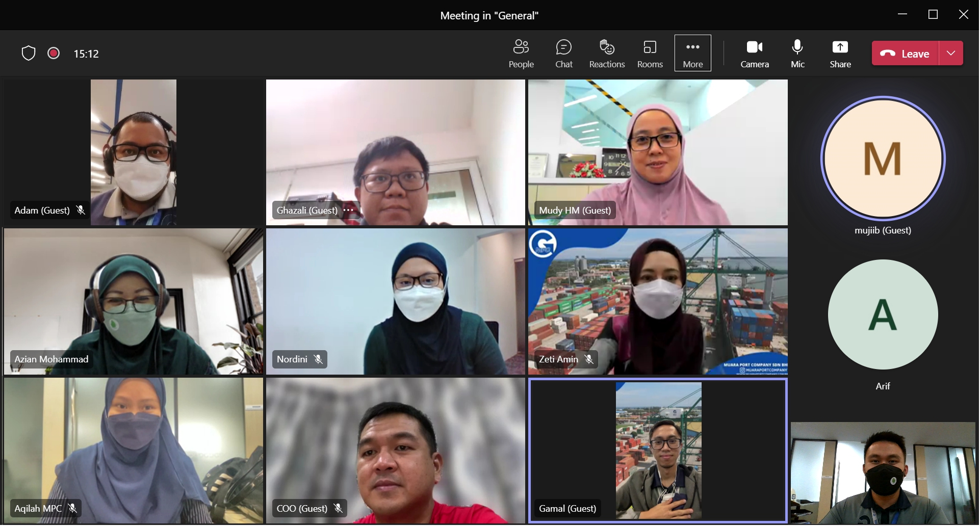Screen dimensions: 980x526
Task: Open the Reactions menu
Action: coord(607,54)
